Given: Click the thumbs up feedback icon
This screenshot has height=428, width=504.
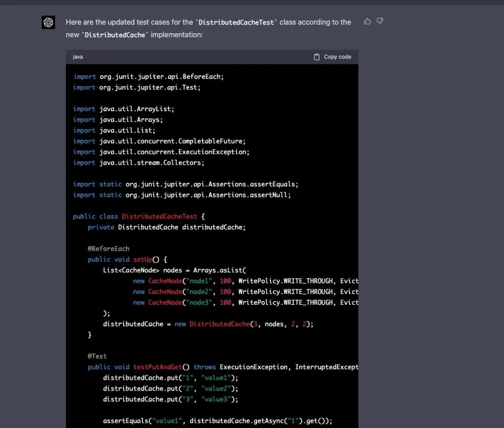Looking at the screenshot, I should click(x=367, y=21).
